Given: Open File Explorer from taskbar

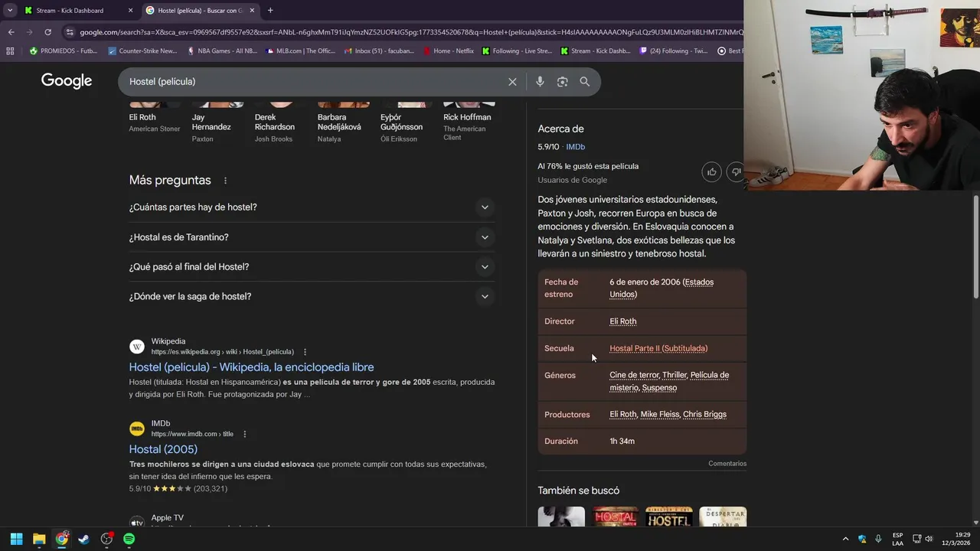Looking at the screenshot, I should [39, 539].
